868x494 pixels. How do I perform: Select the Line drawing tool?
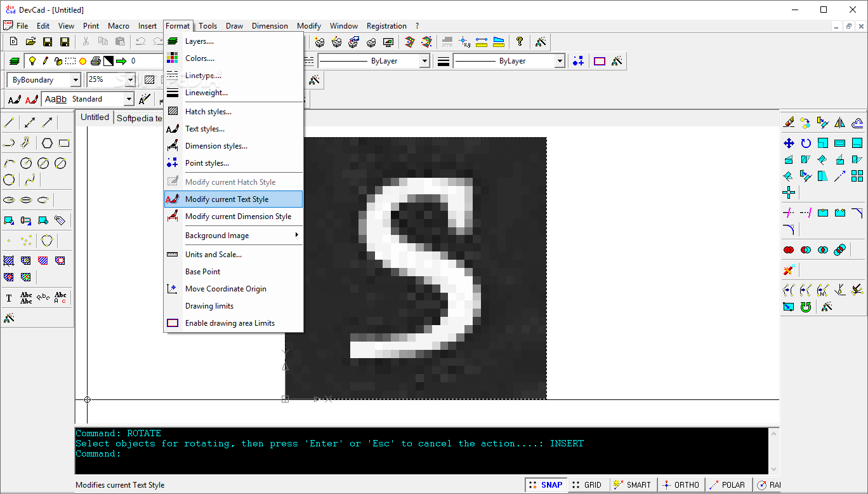tap(9, 123)
